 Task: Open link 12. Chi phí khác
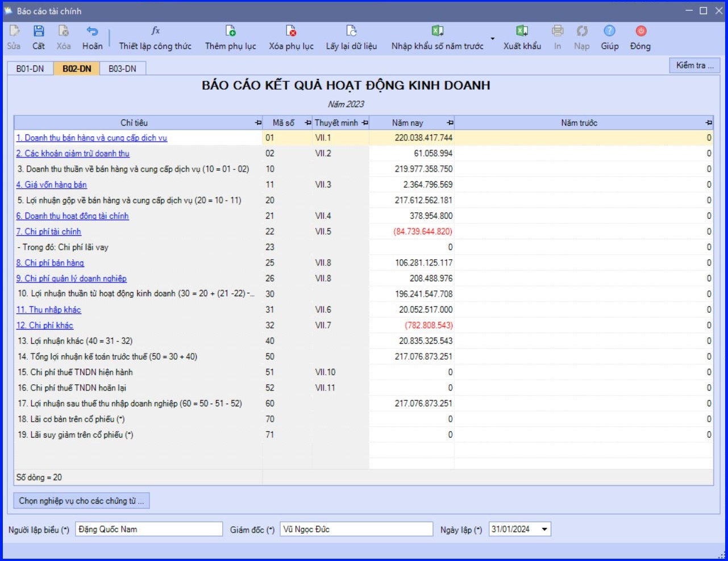coord(44,325)
